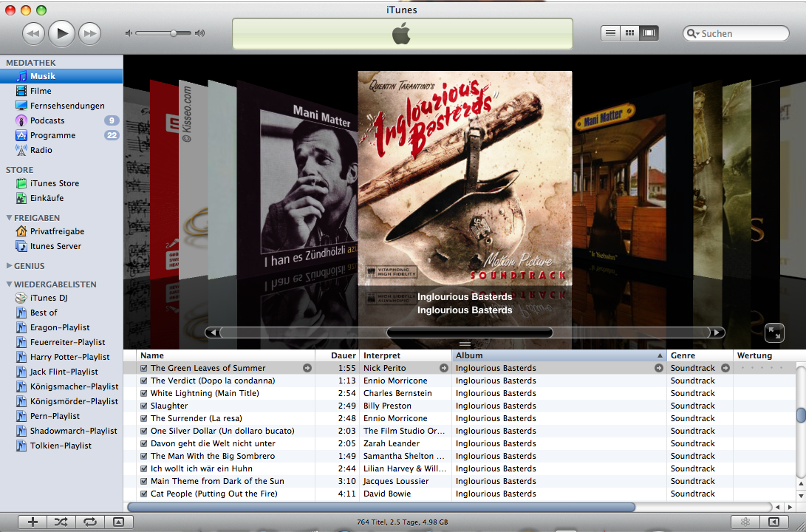Click the volume slider knob
The width and height of the screenshot is (806, 532).
tap(174, 33)
